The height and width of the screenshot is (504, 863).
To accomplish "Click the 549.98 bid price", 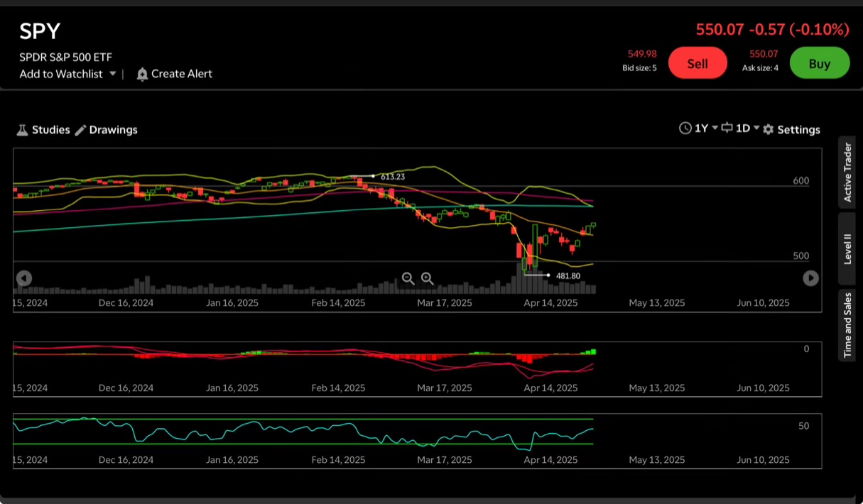I will tap(642, 54).
